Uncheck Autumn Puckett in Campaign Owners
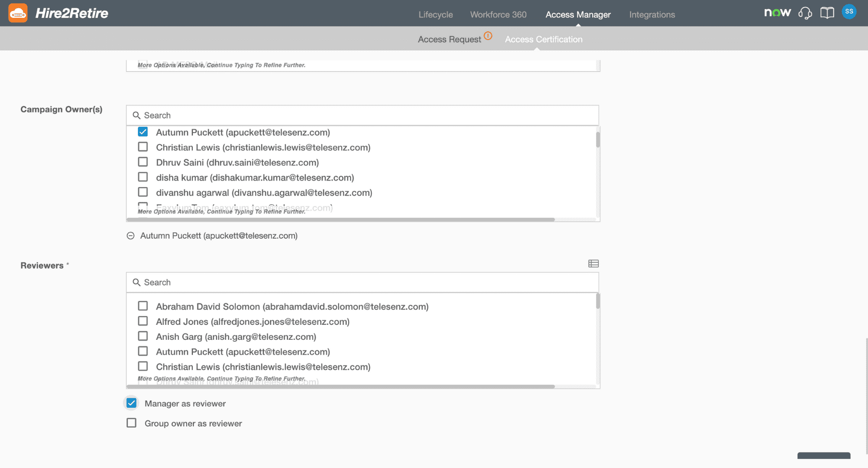868x468 pixels. [143, 132]
